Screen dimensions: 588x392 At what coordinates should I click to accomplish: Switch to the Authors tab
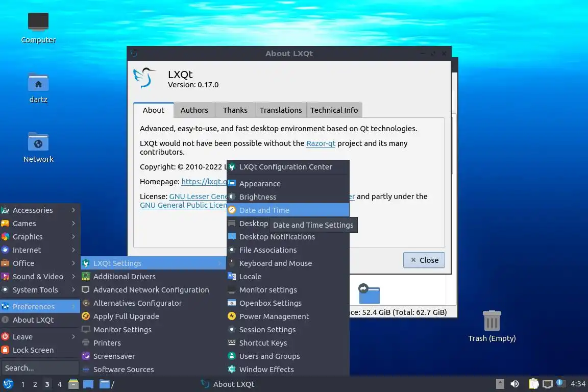coord(194,110)
